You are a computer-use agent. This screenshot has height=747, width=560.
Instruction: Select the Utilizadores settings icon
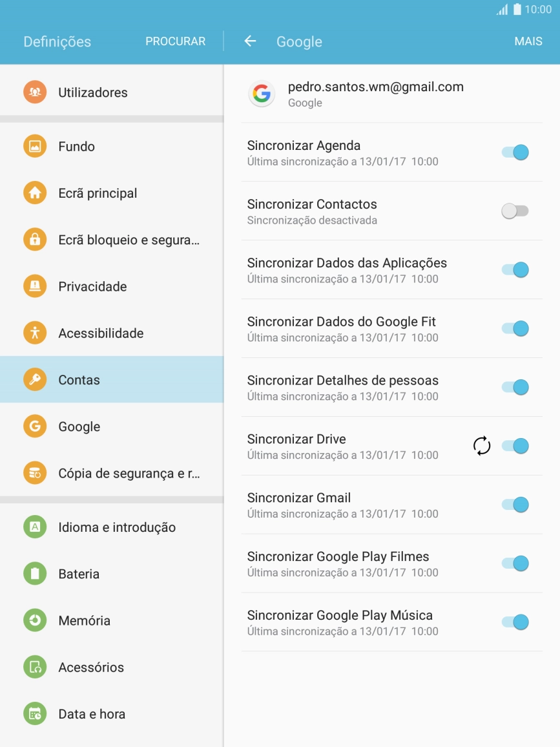pos(34,92)
